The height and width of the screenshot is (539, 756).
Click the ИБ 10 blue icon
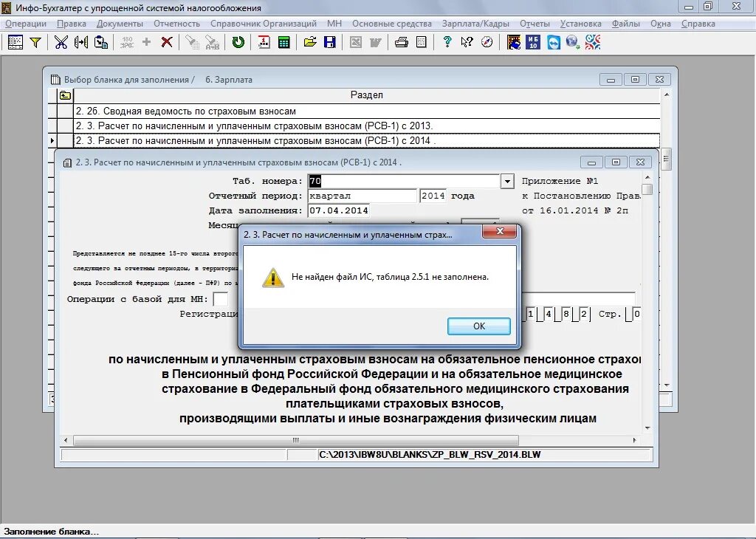click(533, 42)
